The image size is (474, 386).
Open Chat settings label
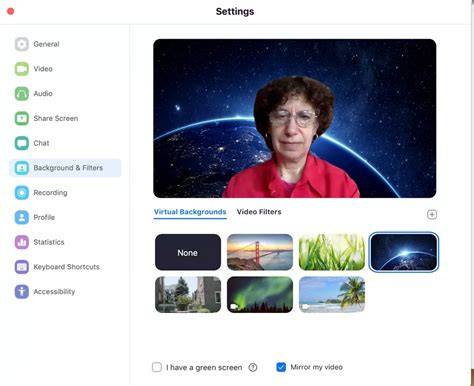click(41, 143)
